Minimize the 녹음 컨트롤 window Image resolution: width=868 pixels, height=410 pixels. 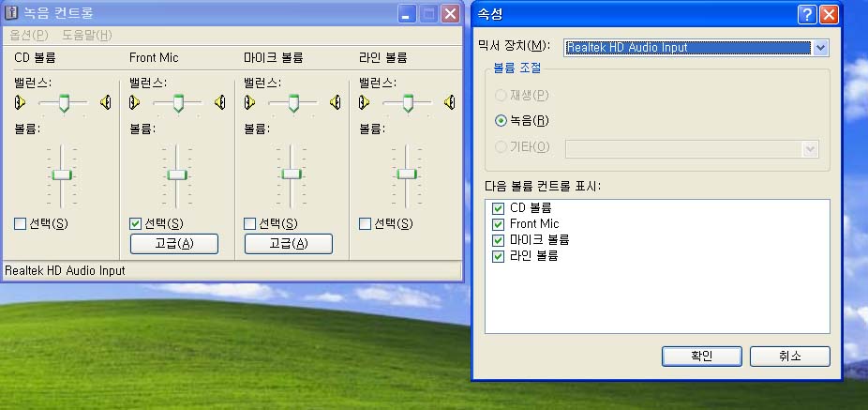(x=407, y=14)
